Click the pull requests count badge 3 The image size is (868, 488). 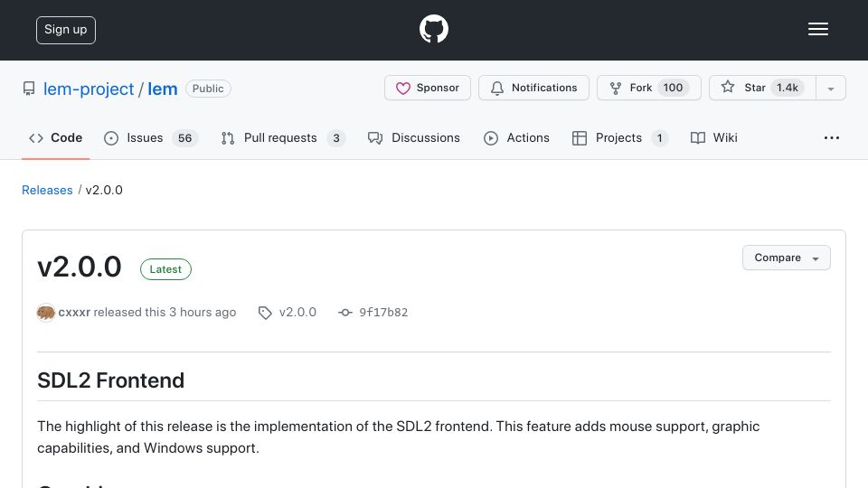(x=336, y=138)
